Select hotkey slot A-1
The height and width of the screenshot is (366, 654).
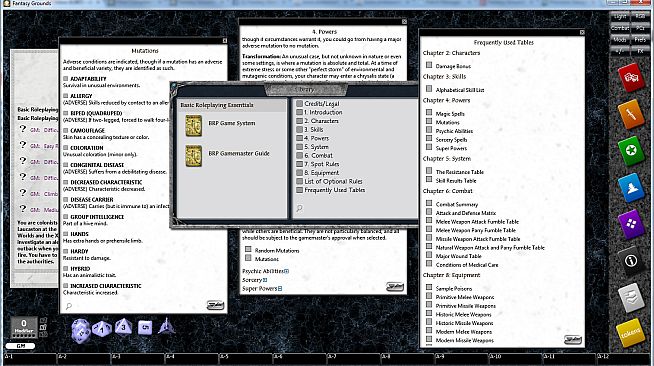pos(30,358)
